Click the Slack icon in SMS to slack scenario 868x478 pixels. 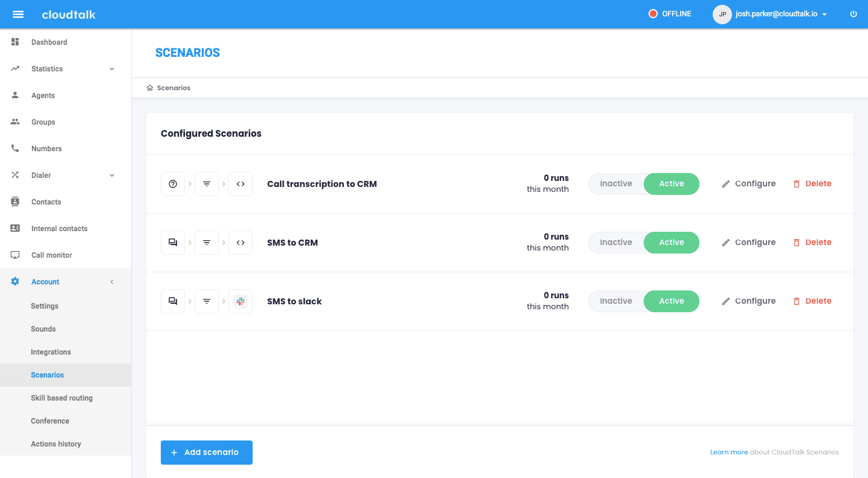[241, 301]
